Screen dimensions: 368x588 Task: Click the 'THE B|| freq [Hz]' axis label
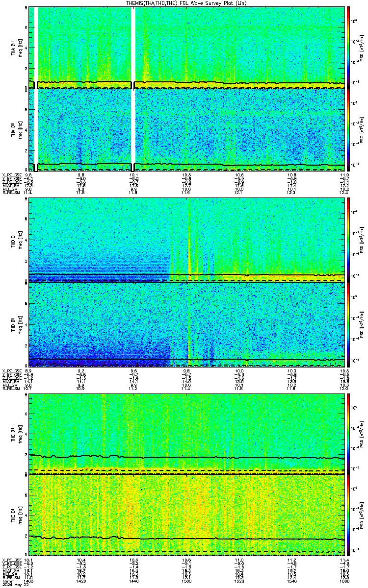pyautogui.click(x=17, y=514)
